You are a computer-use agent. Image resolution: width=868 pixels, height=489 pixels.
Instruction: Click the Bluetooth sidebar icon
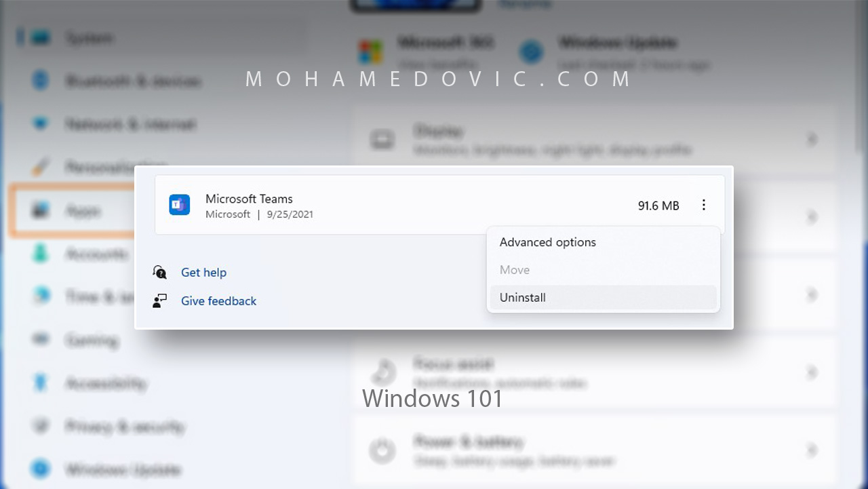click(x=41, y=81)
